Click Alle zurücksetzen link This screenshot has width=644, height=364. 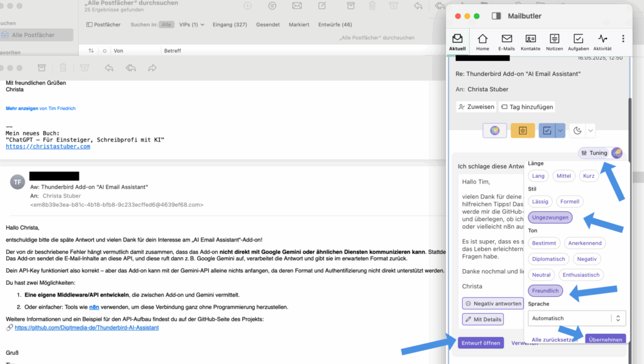click(555, 339)
